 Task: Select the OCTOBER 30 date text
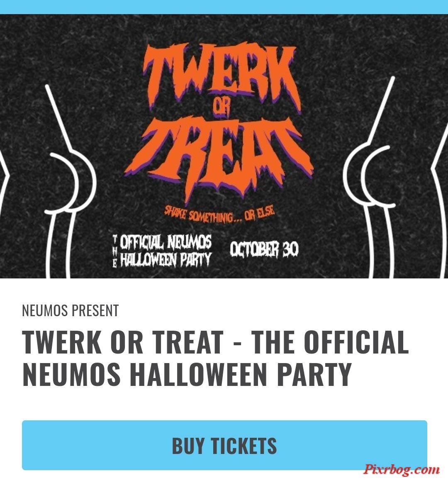(264, 249)
